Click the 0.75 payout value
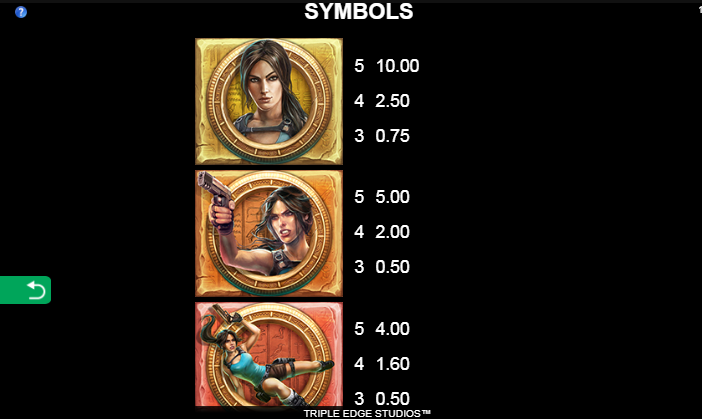The height and width of the screenshot is (419, 702). point(393,136)
